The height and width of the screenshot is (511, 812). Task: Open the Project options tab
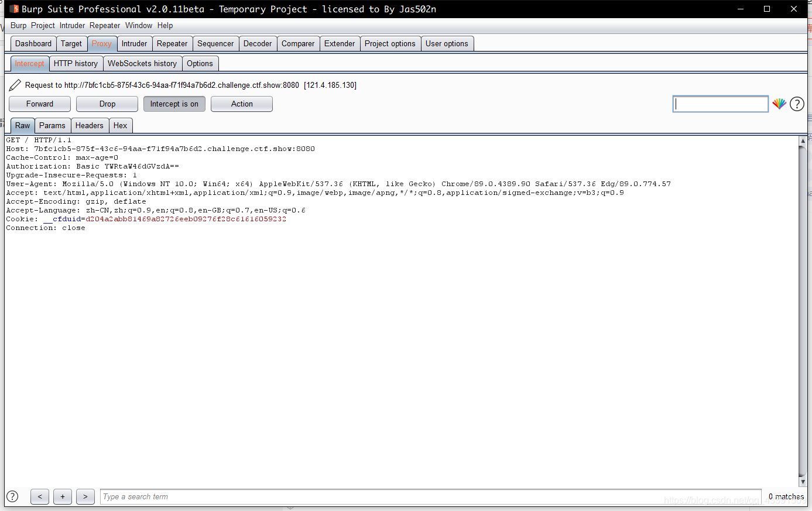click(x=390, y=43)
